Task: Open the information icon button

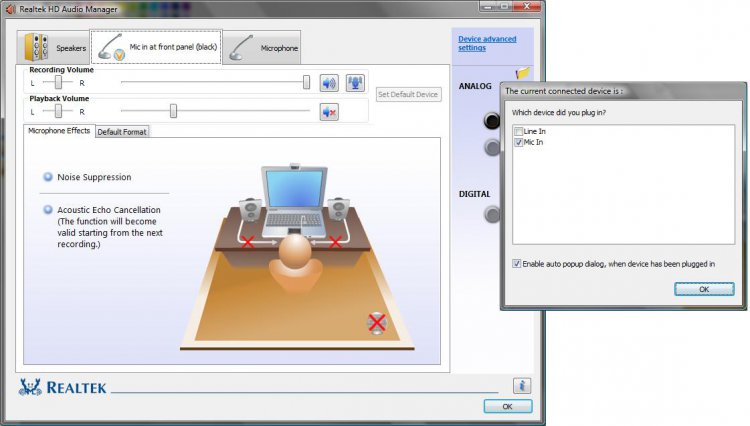Action: (x=522, y=385)
